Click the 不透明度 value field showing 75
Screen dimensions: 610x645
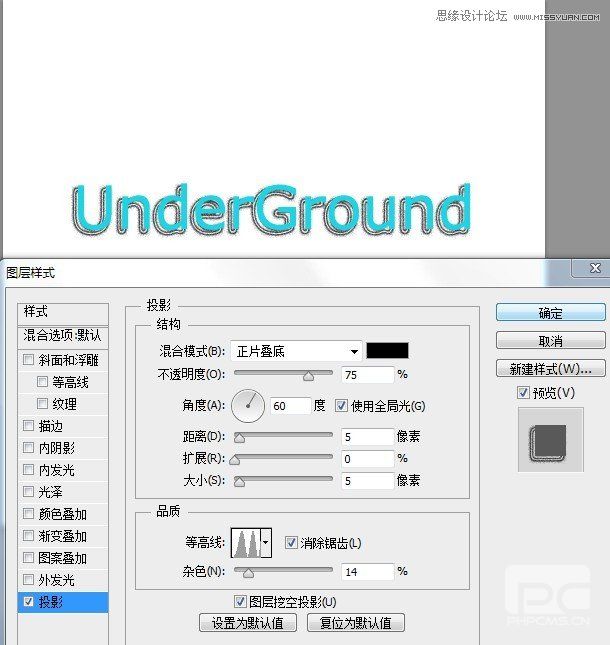click(368, 375)
